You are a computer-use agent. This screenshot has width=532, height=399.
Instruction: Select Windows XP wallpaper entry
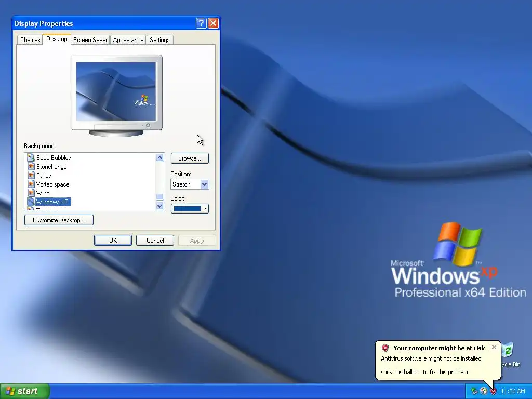tap(52, 202)
